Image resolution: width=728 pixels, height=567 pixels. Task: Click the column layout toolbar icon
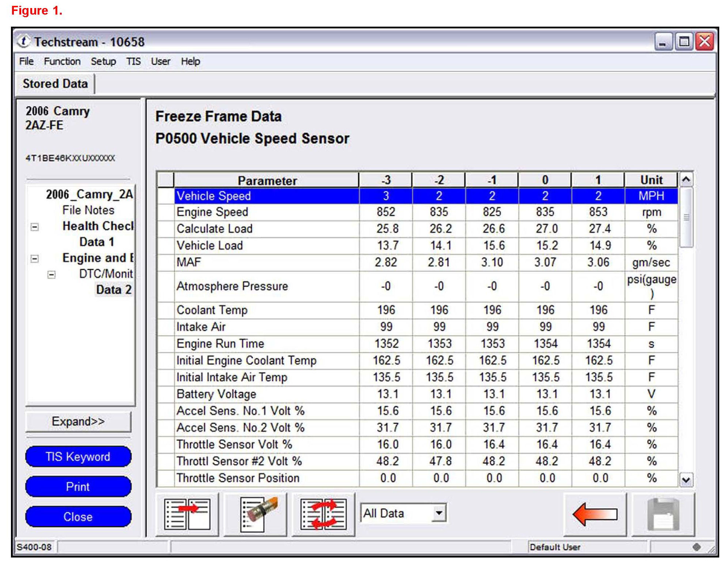[187, 514]
